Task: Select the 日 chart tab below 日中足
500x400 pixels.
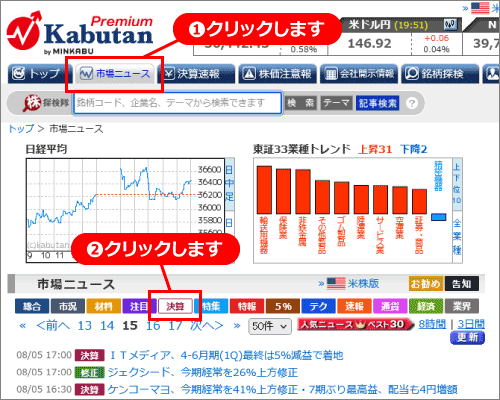Action: [x=230, y=223]
